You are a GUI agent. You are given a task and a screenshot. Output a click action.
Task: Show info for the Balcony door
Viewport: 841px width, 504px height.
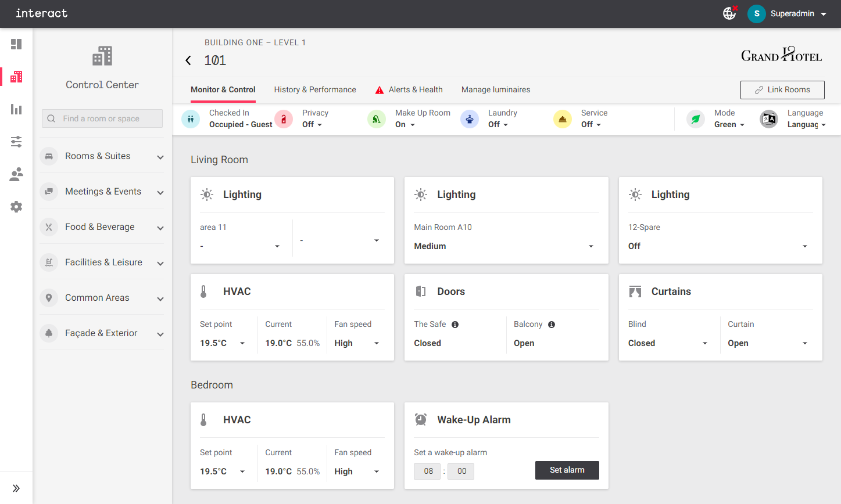(552, 325)
